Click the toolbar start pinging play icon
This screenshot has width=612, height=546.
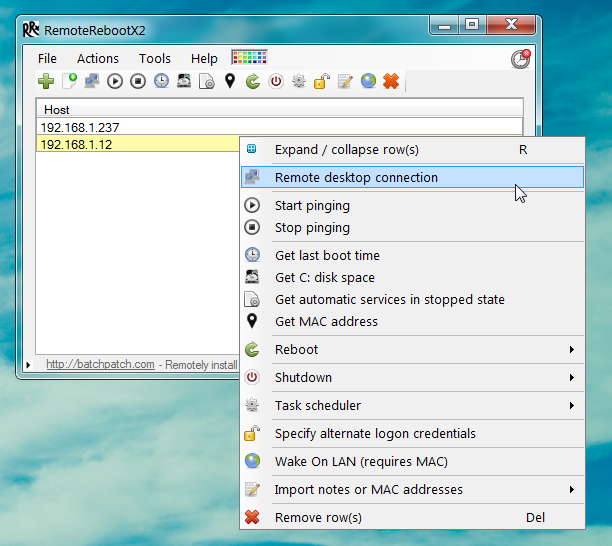(115, 81)
